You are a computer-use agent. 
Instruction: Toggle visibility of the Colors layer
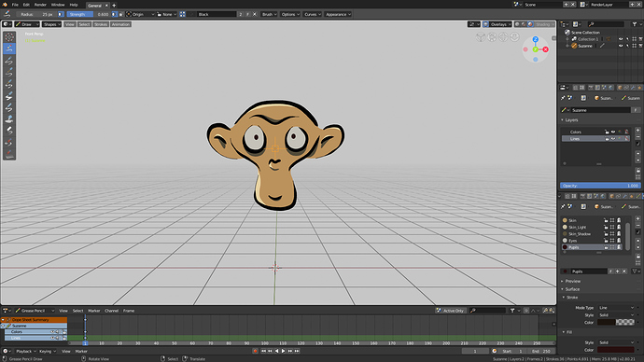[613, 132]
